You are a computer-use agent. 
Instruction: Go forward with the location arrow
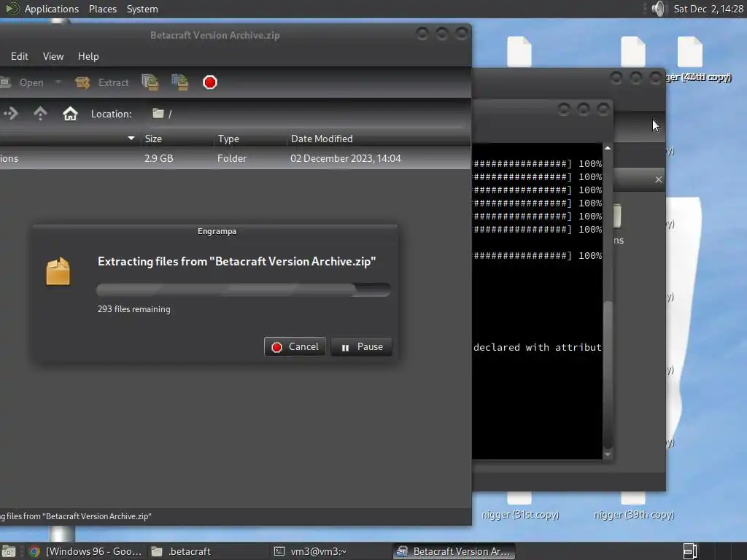(11, 113)
